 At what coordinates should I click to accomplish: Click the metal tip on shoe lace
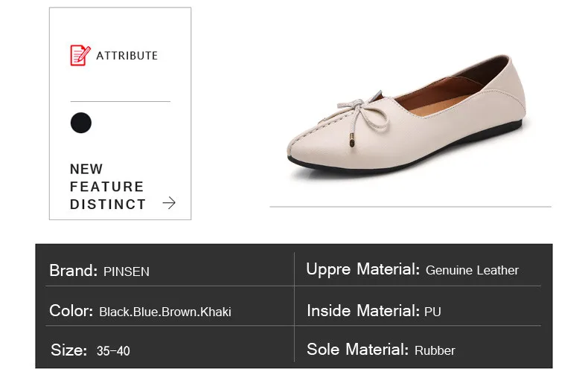click(x=353, y=141)
